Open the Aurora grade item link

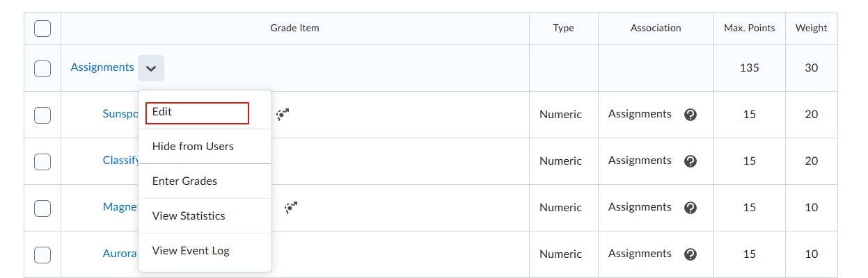click(120, 254)
